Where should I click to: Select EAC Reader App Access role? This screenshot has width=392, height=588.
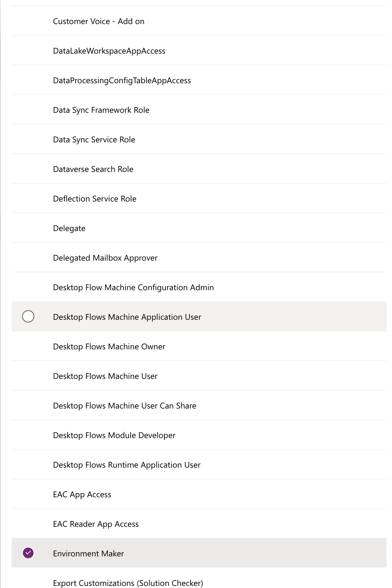[x=96, y=524]
